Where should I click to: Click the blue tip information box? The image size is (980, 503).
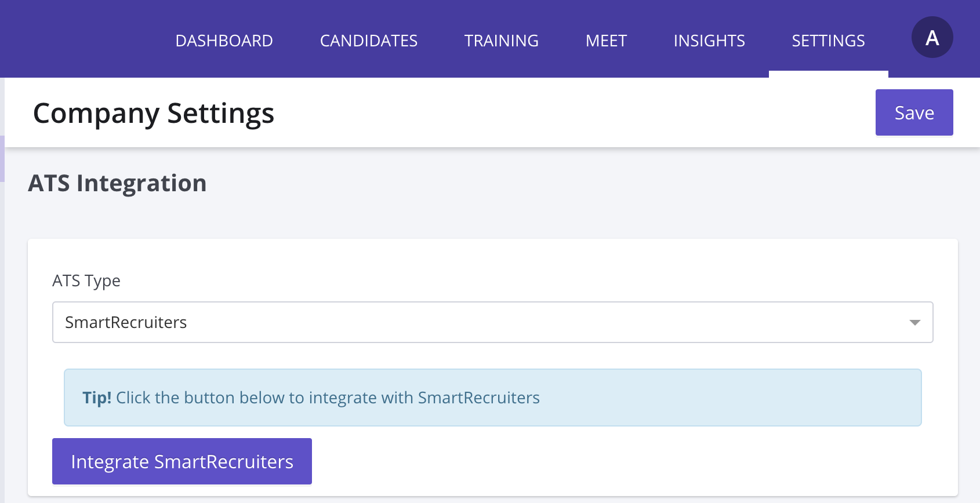pos(725,398)
